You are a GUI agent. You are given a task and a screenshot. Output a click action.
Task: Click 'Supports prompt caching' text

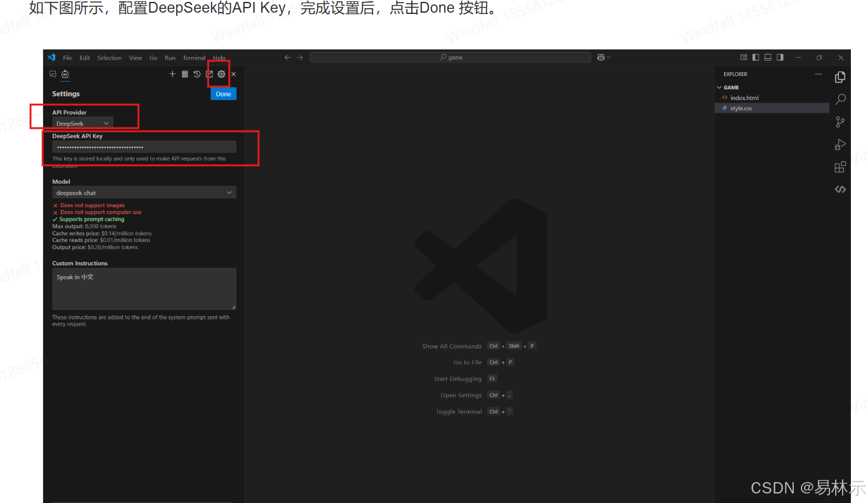click(x=92, y=219)
